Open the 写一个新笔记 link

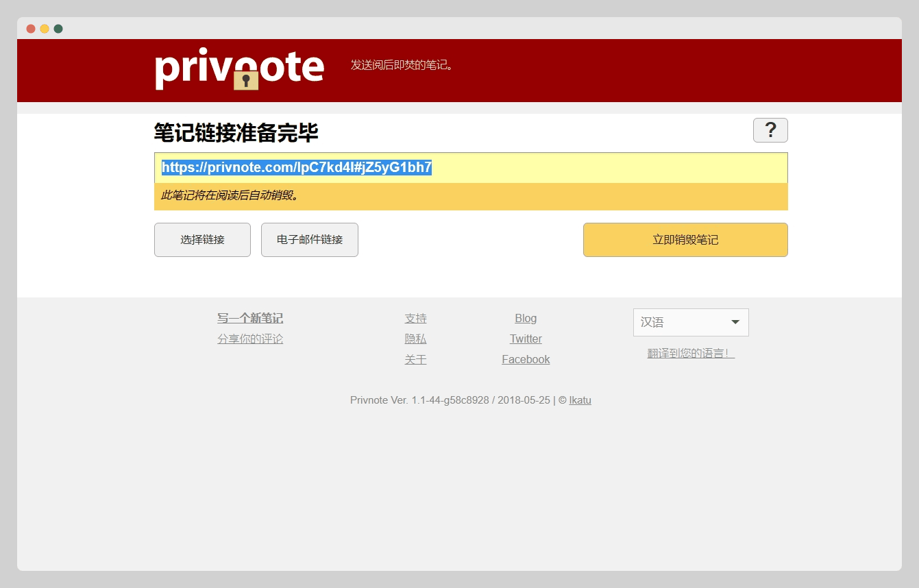(250, 319)
